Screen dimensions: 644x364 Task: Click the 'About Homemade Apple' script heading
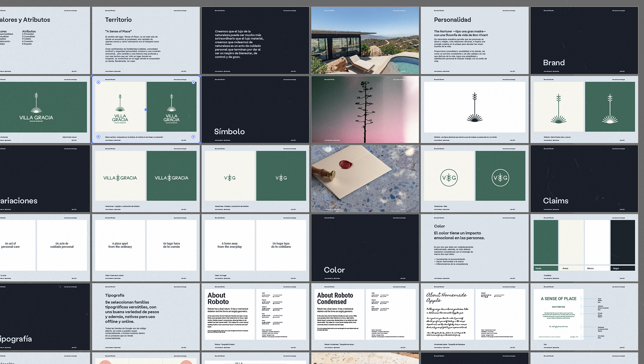tap(447, 297)
